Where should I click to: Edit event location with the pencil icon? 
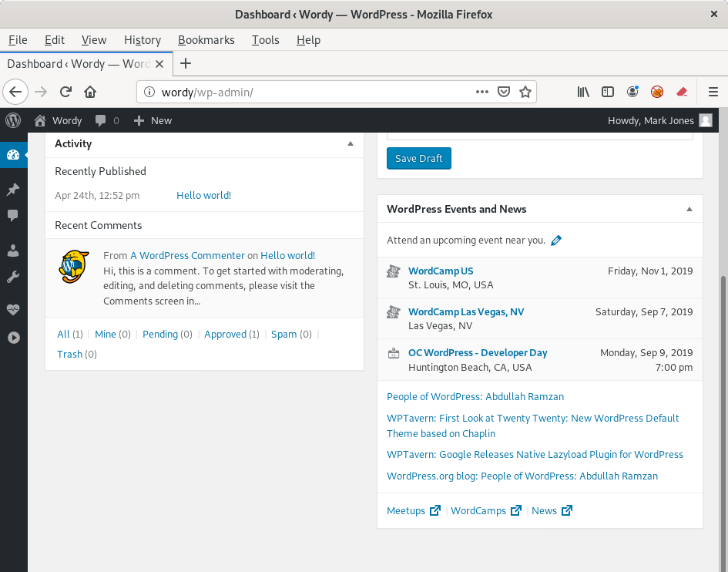pos(556,241)
